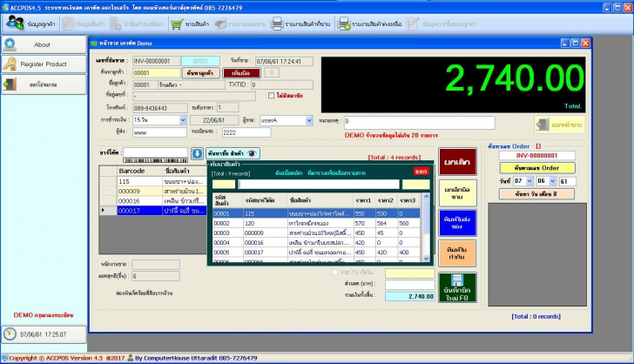Click the Order search field INV-00000001
Screen dimensions: 634x364
coord(537,155)
